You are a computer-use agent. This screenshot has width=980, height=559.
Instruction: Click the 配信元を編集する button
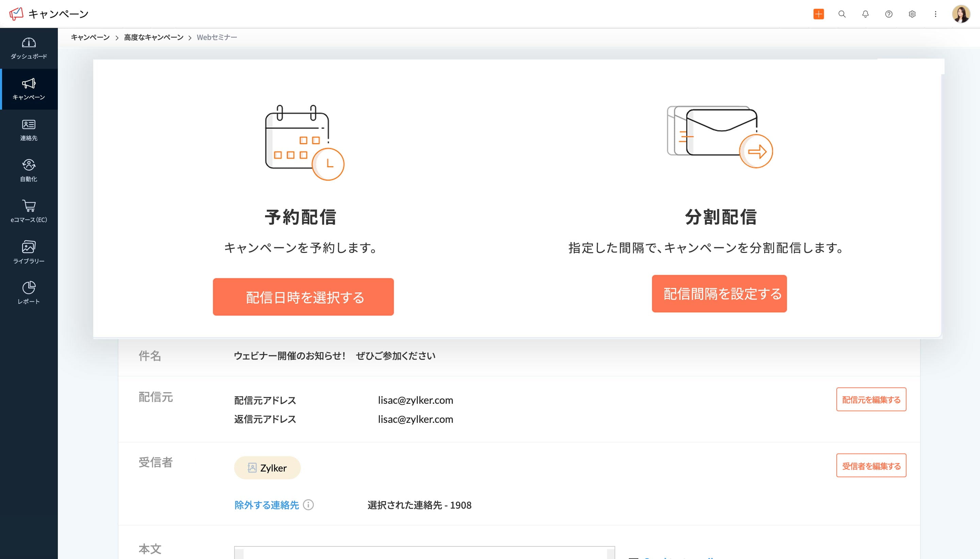(x=871, y=400)
